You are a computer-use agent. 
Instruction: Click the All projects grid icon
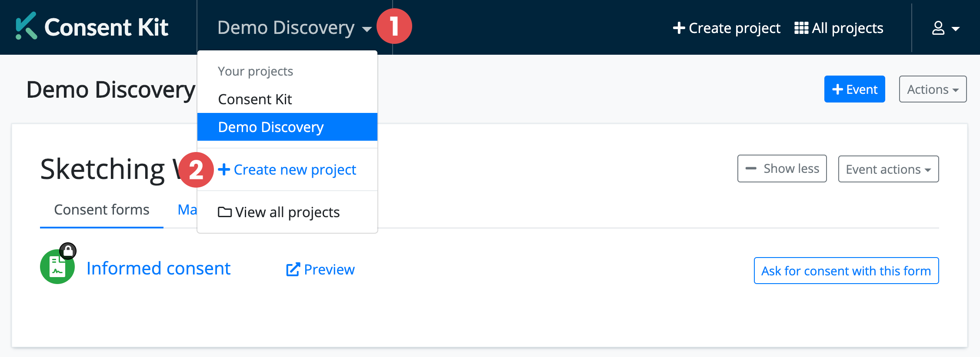click(x=802, y=27)
